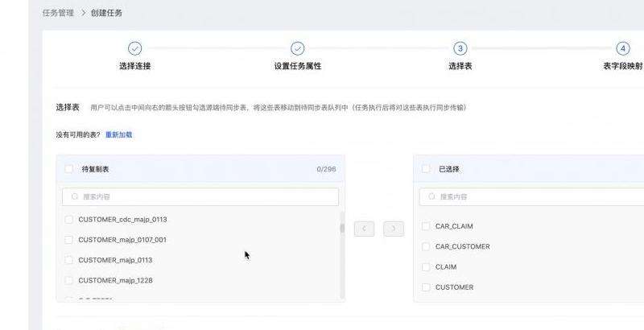The height and width of the screenshot is (330, 644).
Task: Click the search icon in 已选择 panel
Action: click(x=432, y=196)
